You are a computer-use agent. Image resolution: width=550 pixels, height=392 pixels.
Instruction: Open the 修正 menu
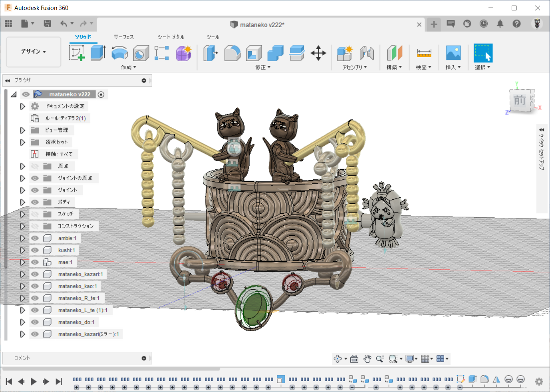click(x=263, y=67)
